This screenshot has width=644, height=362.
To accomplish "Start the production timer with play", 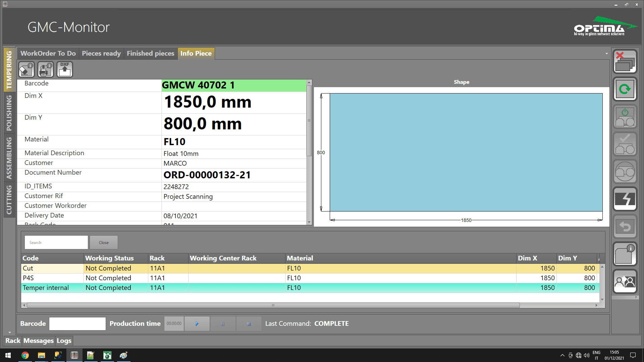I will pyautogui.click(x=197, y=324).
